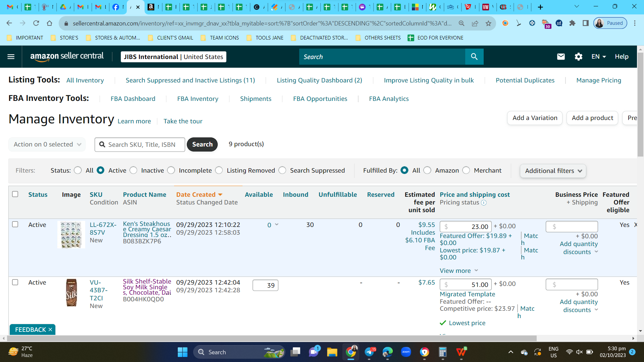Check the Silk Soy Milk row checkbox

click(x=15, y=282)
